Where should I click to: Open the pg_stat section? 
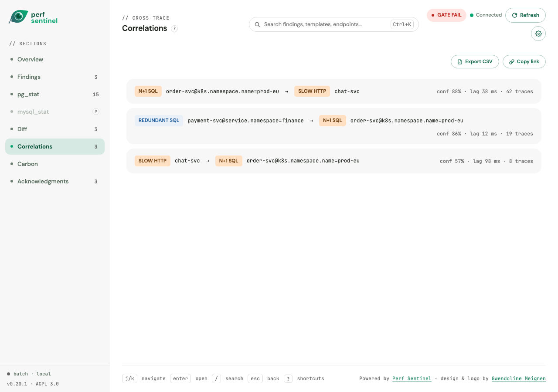[x=55, y=94]
